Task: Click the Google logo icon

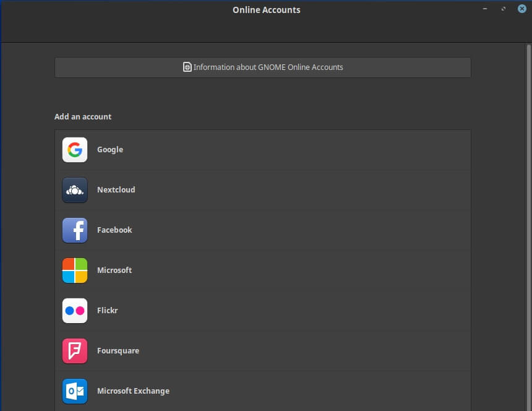Action: (75, 150)
